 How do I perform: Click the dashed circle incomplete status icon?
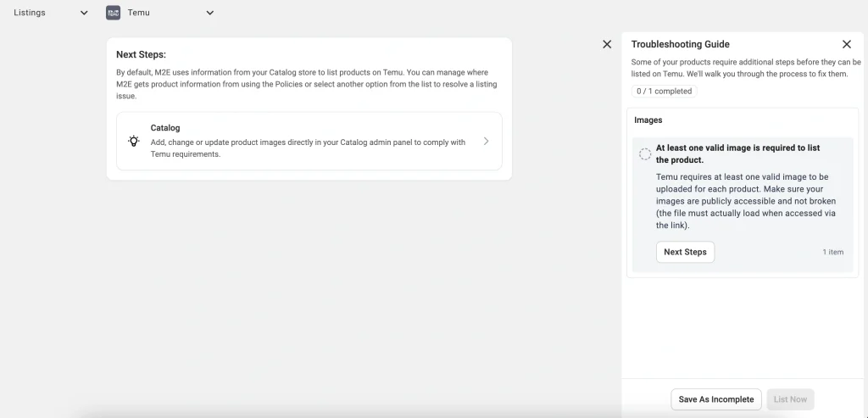pos(644,153)
